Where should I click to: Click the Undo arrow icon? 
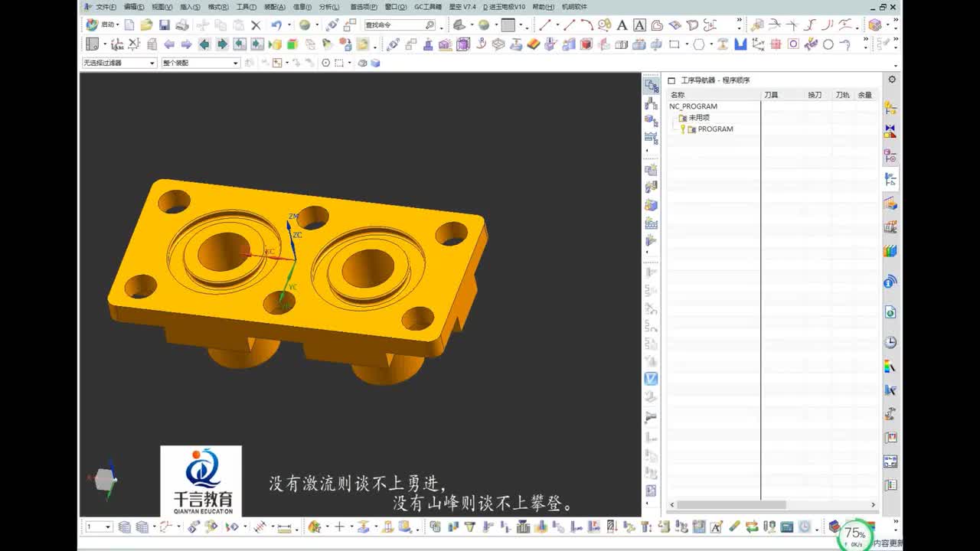click(x=276, y=25)
